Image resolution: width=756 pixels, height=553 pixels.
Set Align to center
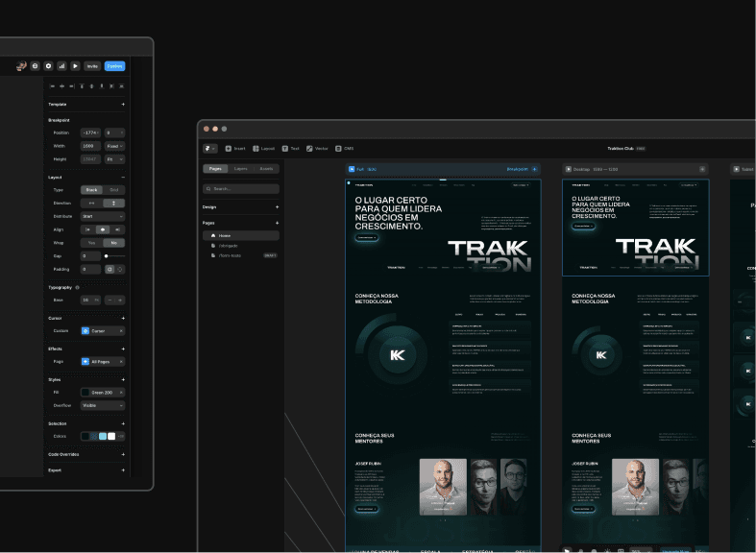(x=103, y=229)
